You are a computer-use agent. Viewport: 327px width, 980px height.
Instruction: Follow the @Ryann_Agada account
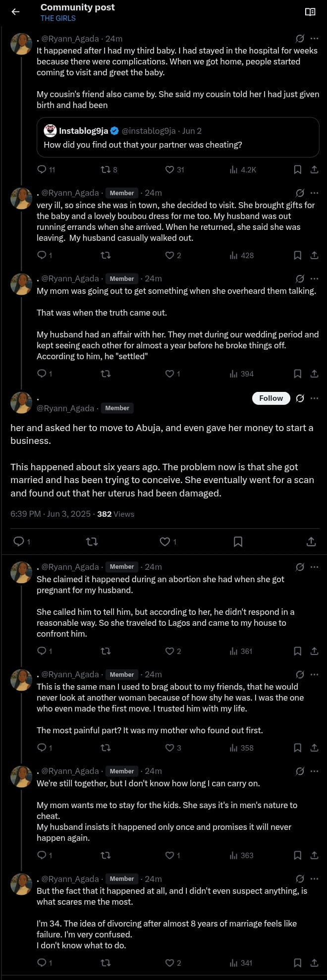coord(271,398)
